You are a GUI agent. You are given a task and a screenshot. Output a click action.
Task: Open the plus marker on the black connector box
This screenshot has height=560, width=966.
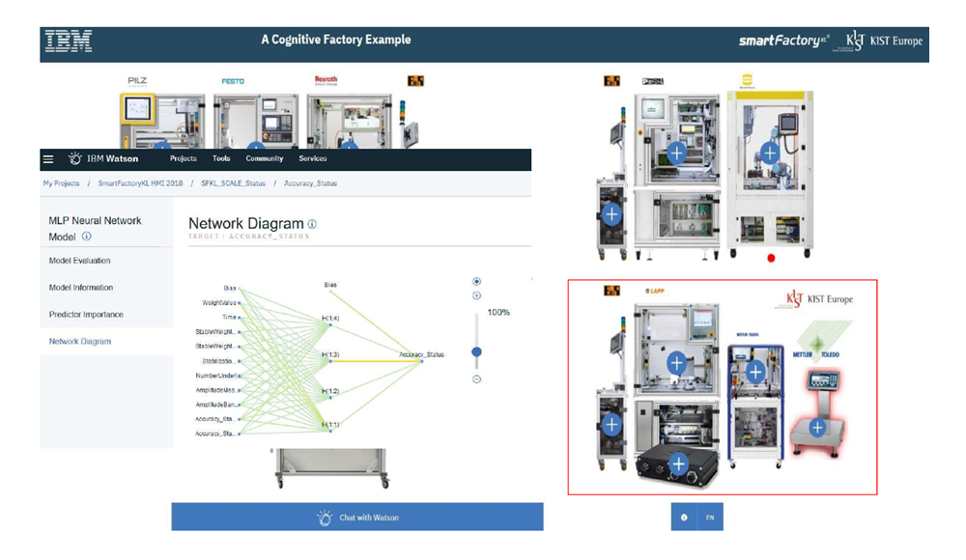click(x=678, y=463)
